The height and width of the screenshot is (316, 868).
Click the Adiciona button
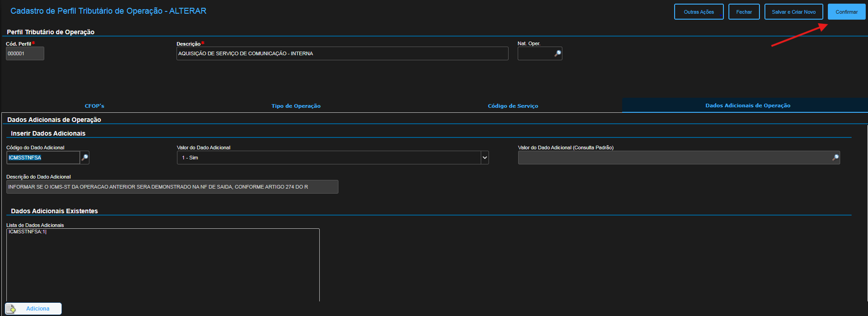(33, 309)
